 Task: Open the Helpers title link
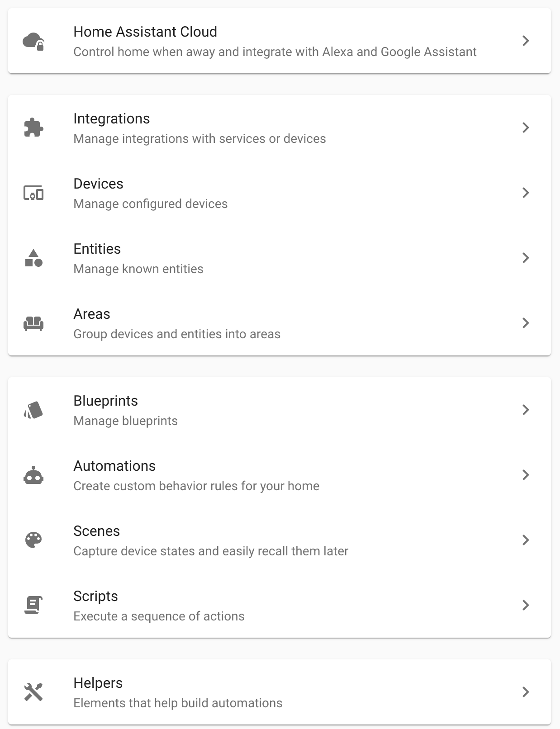pyautogui.click(x=98, y=683)
